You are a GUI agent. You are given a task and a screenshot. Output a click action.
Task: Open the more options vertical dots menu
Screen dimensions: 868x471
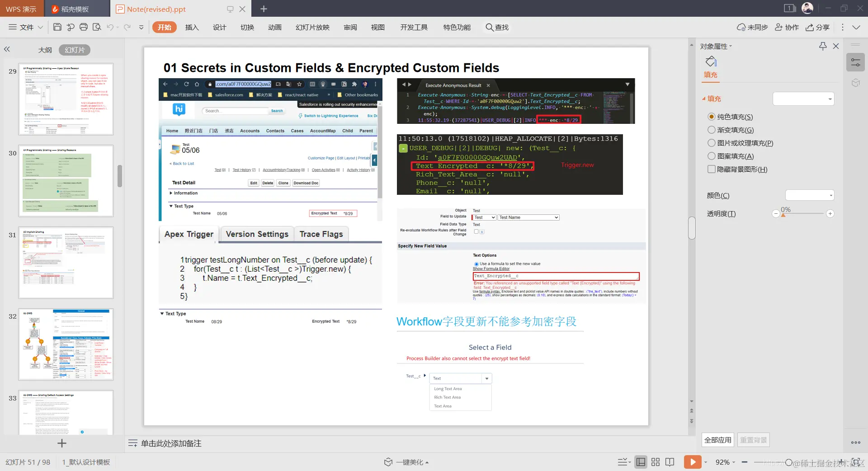[x=843, y=27]
